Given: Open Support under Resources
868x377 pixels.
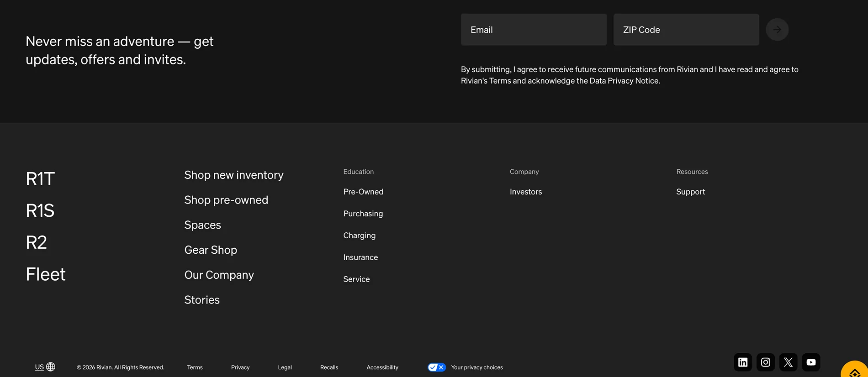Looking at the screenshot, I should [690, 192].
